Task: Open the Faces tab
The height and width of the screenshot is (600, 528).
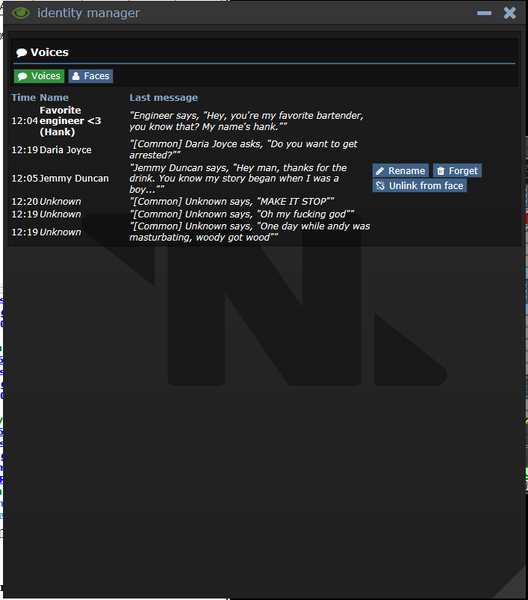Action: [91, 76]
